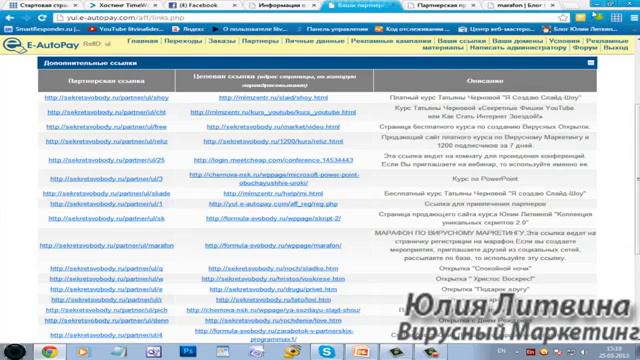Image resolution: width=640 pixels, height=360 pixels.
Task: Open the Chrome menu icon at far right
Action: tap(634, 18)
